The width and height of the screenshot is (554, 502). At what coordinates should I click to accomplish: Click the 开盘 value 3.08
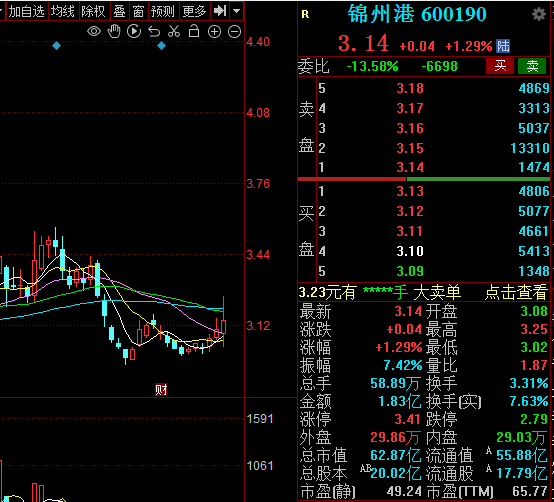pos(534,311)
